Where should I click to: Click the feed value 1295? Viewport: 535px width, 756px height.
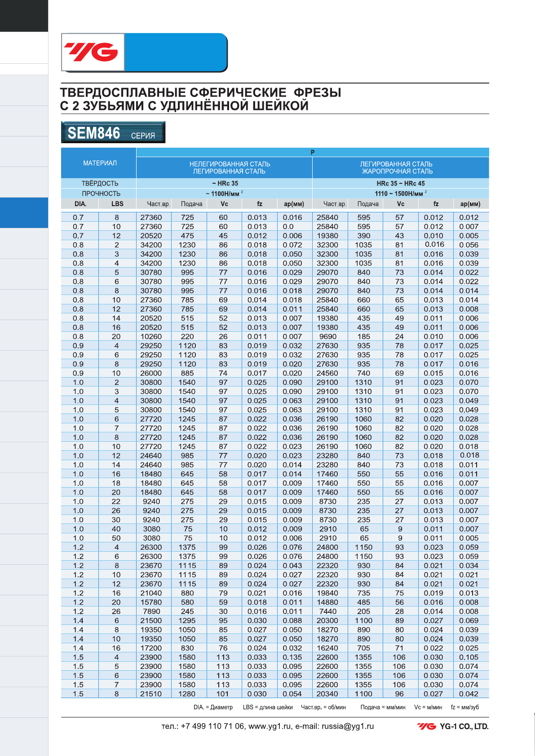[x=187, y=620]
